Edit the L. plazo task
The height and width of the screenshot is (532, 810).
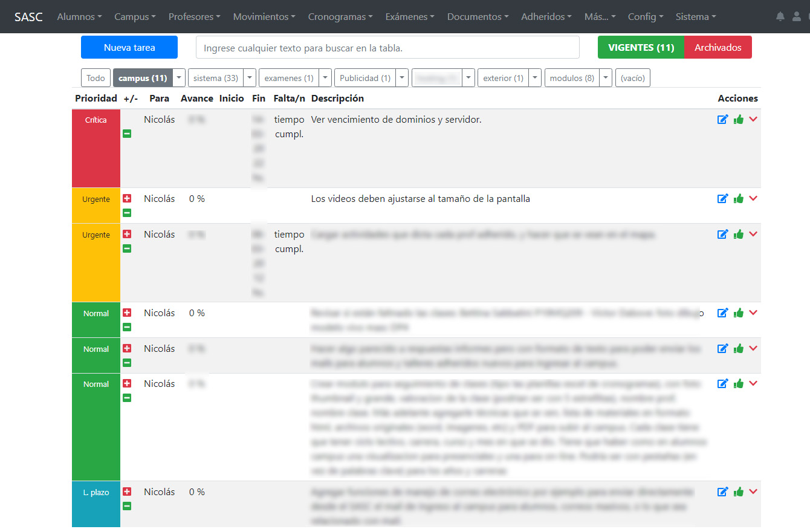pyautogui.click(x=722, y=492)
